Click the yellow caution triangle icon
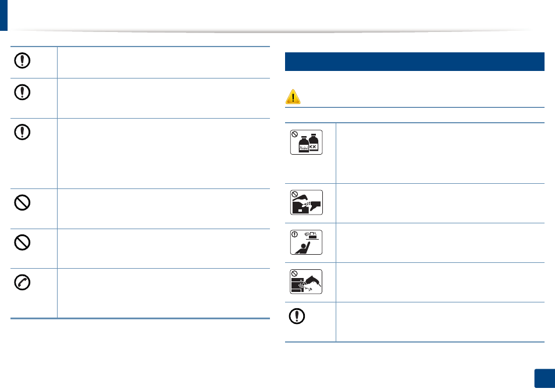This screenshot has width=555, height=392. coord(293,97)
